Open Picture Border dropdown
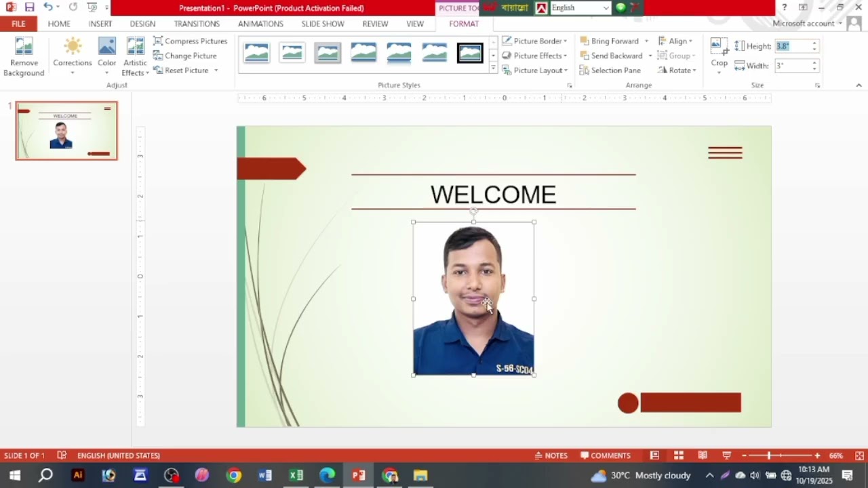Screen dimensions: 868x488 click(x=534, y=41)
